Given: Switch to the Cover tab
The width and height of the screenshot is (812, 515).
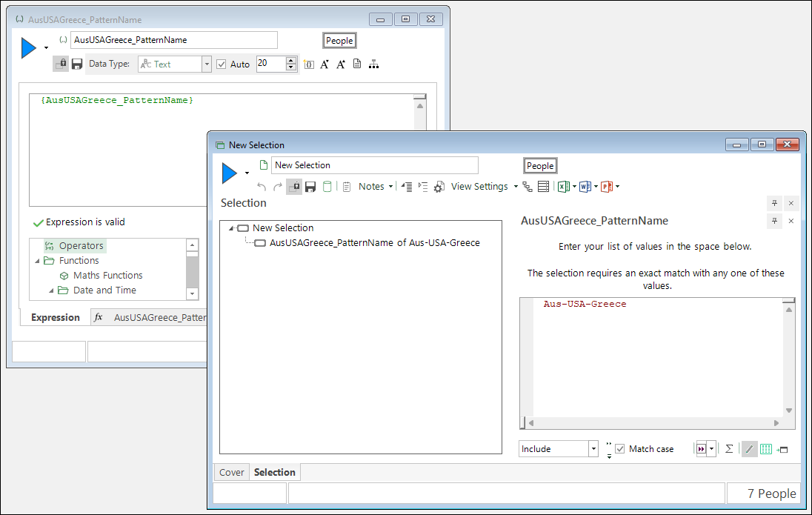Looking at the screenshot, I should pos(231,472).
